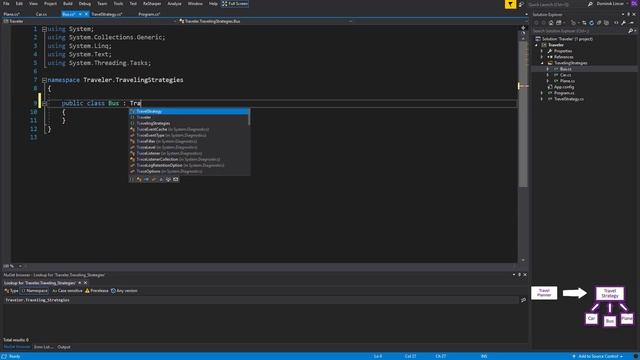640x360 pixels.
Task: Click the Solution Explorer Refresh icon
Action: click(591, 22)
